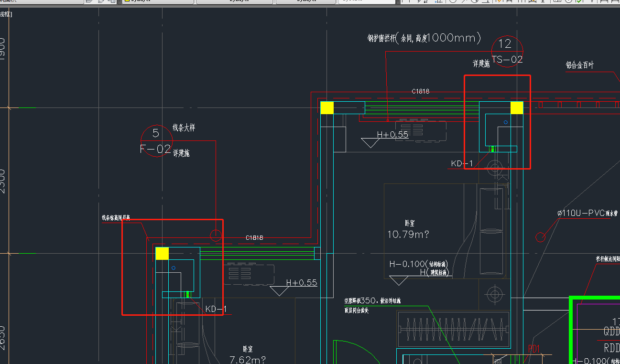Viewport: 620px width, 364px height.
Task: Select the ø110U-PVC雨水管 label
Action: coord(587,213)
